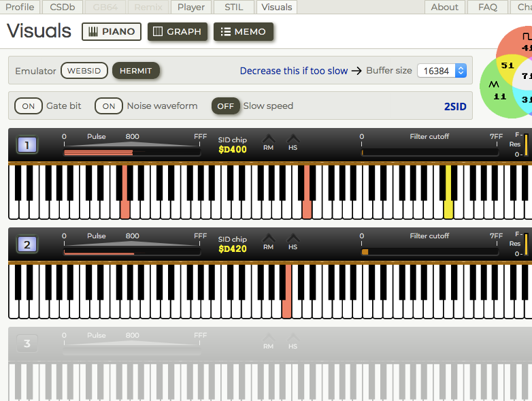The width and height of the screenshot is (532, 401).
Task: Select the Visuals tab
Action: [277, 7]
